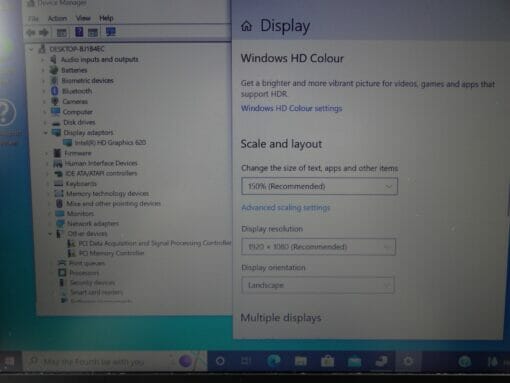This screenshot has width=510, height=383.
Task: Click the taskbar search box
Action: point(114,361)
